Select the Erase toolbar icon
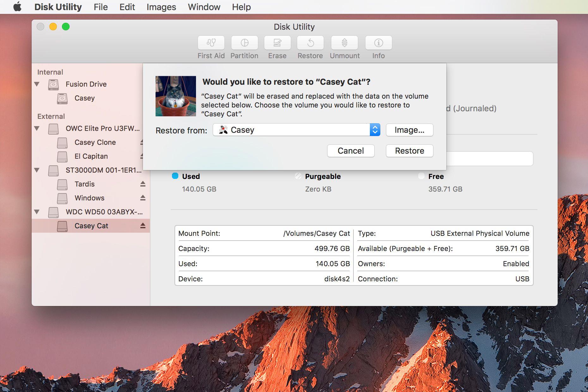Viewport: 588px width, 392px height. tap(277, 43)
